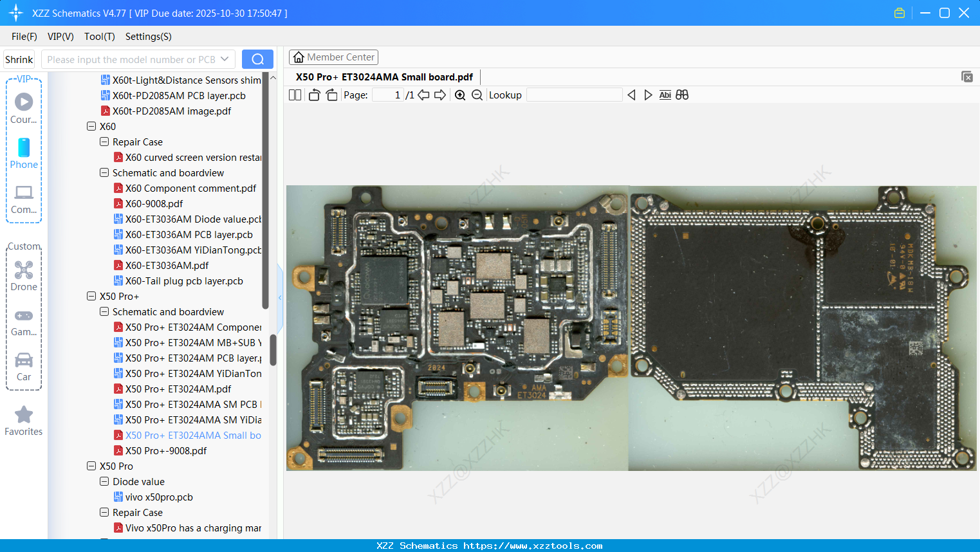Image resolution: width=980 pixels, height=552 pixels.
Task: Collapse the X50 Pro+ Schematic and boardview node
Action: coord(104,311)
